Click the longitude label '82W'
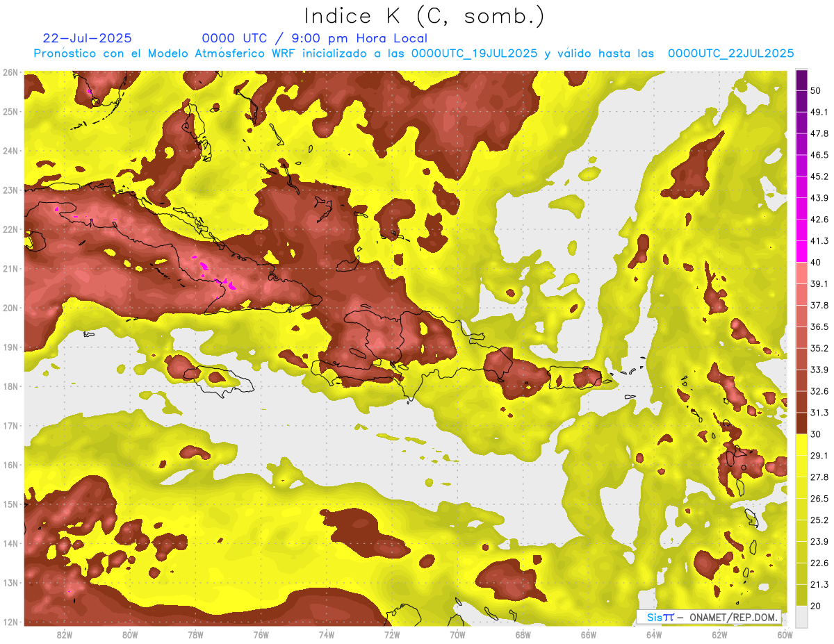 click(65, 634)
